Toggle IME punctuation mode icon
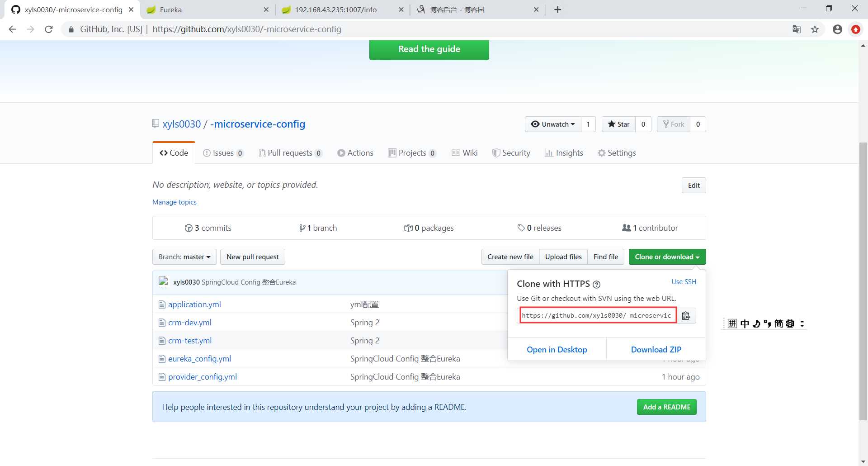Viewport: 868px width, 466px height. pos(767,323)
